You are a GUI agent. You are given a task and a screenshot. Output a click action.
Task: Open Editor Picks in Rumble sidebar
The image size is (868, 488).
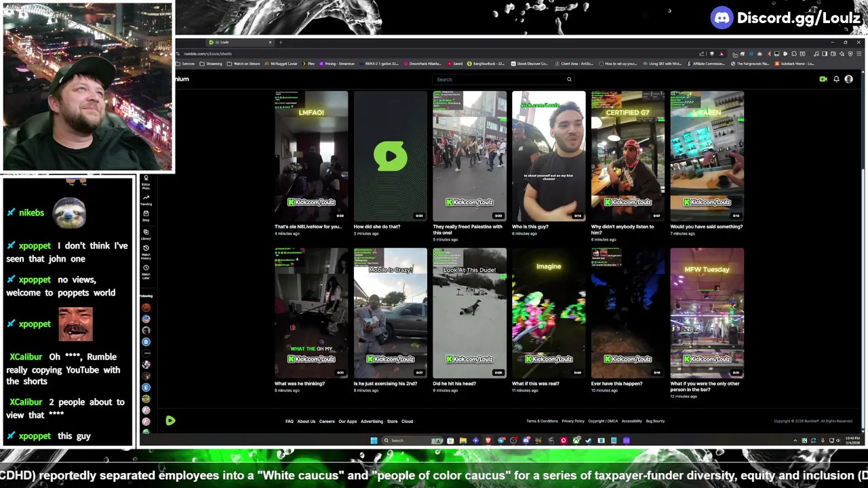(x=146, y=183)
